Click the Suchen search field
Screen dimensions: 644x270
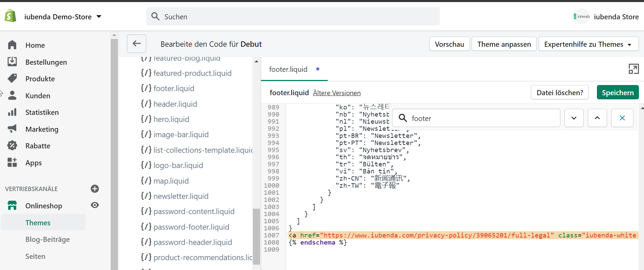(x=293, y=17)
